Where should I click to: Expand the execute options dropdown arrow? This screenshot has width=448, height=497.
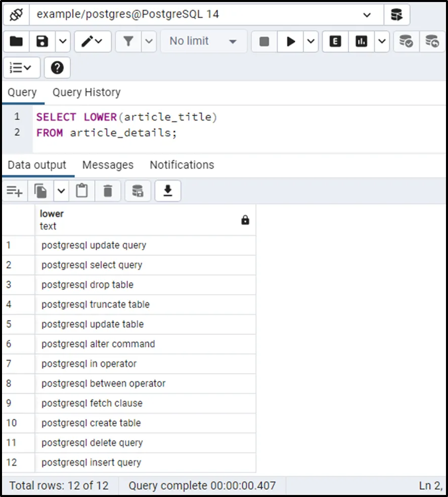pyautogui.click(x=310, y=41)
